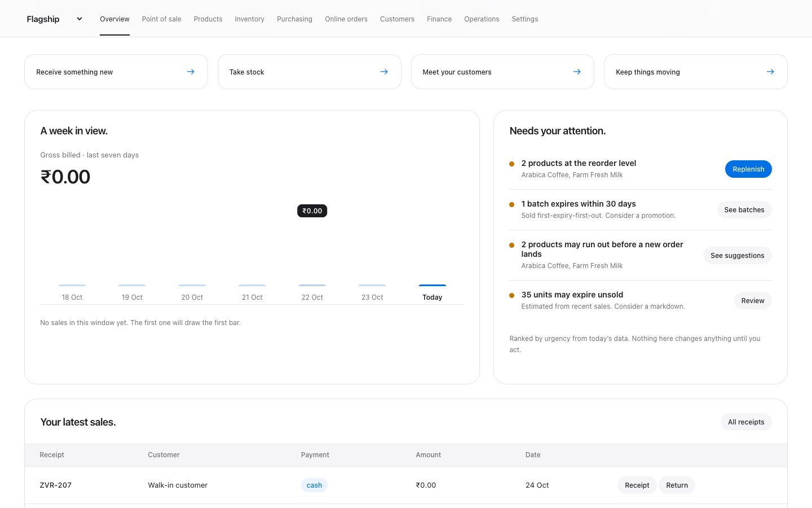Select the 18 Oct bar in the chart

point(72,286)
